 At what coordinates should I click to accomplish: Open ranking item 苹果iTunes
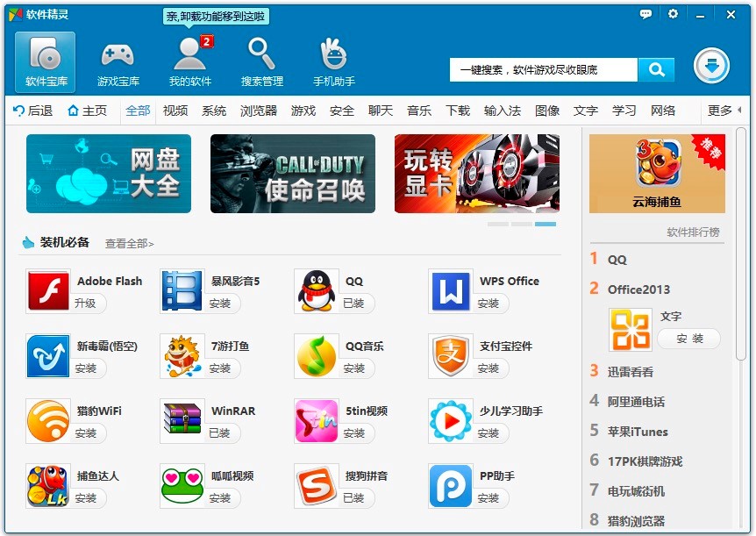pos(638,432)
